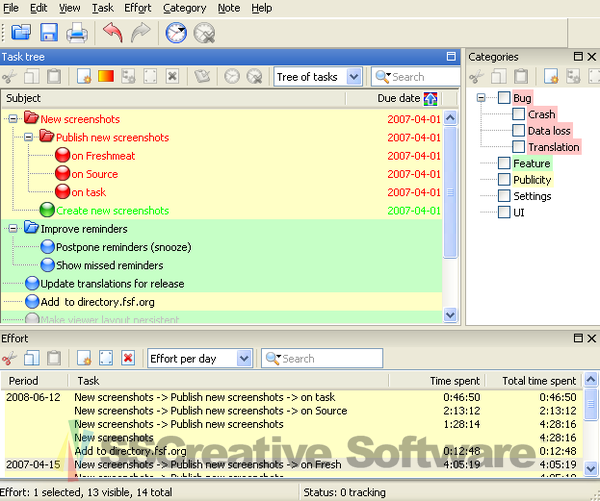Edit selected task icon in Task tree toolbar
This screenshot has height=501, width=600.
[150, 77]
